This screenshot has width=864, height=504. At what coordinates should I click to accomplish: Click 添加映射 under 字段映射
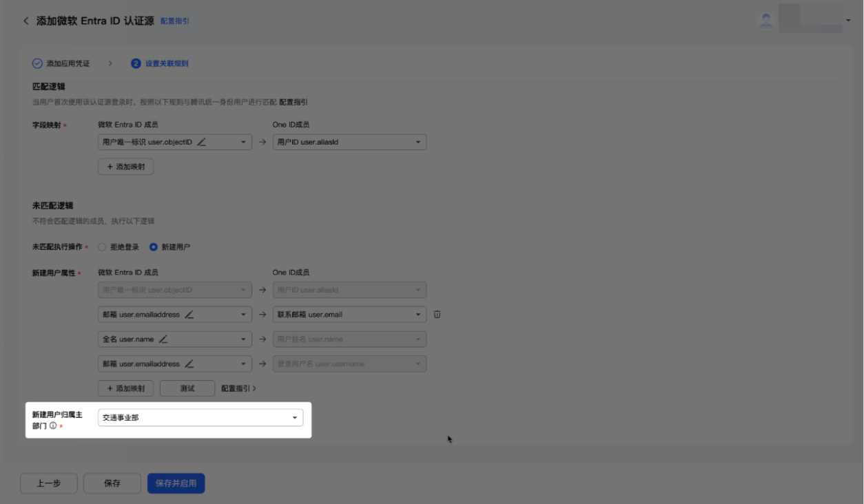(126, 167)
